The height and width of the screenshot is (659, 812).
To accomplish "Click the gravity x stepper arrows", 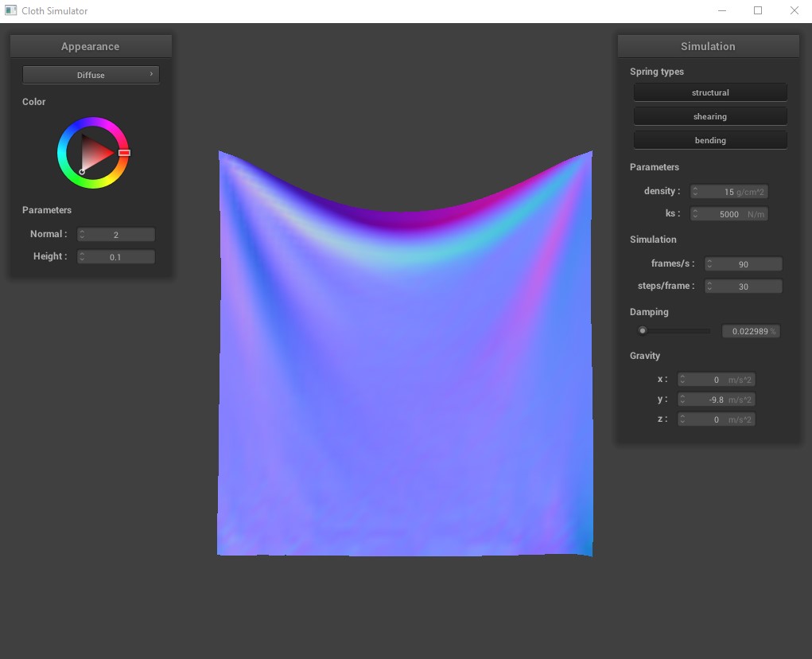I will [x=682, y=380].
